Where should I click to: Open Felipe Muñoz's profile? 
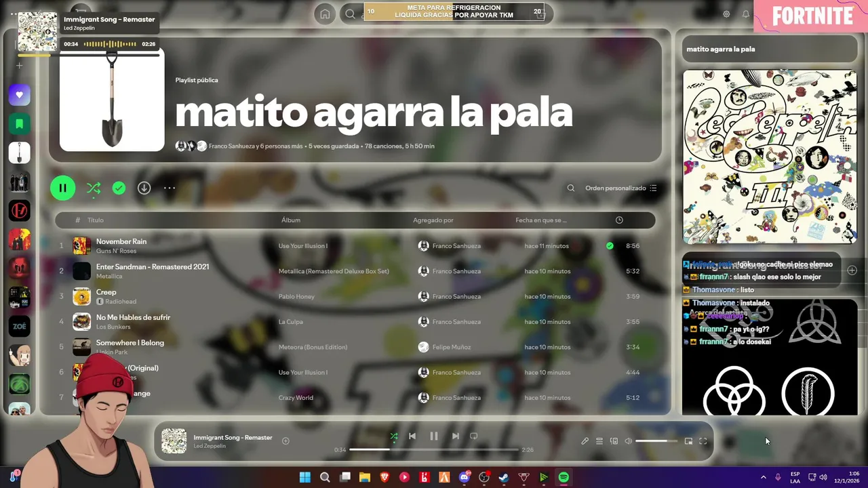point(452,347)
